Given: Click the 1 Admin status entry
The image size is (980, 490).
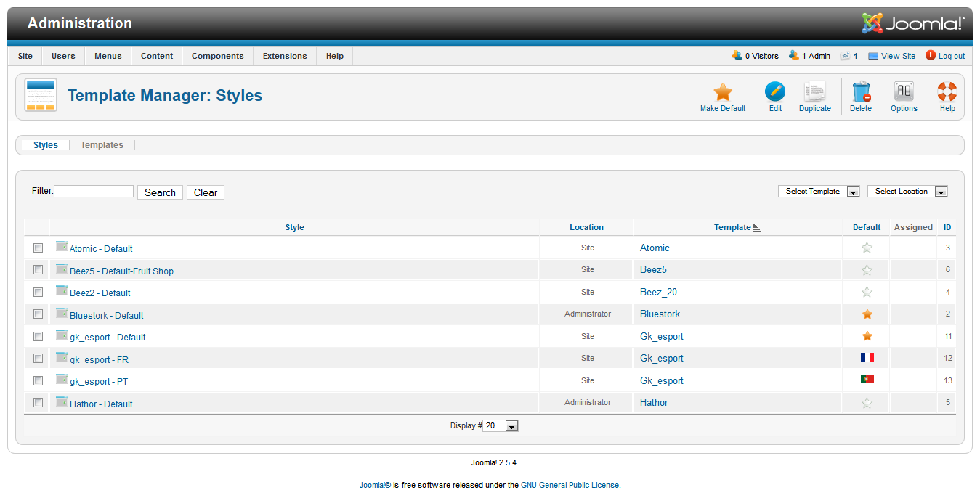Looking at the screenshot, I should [809, 56].
